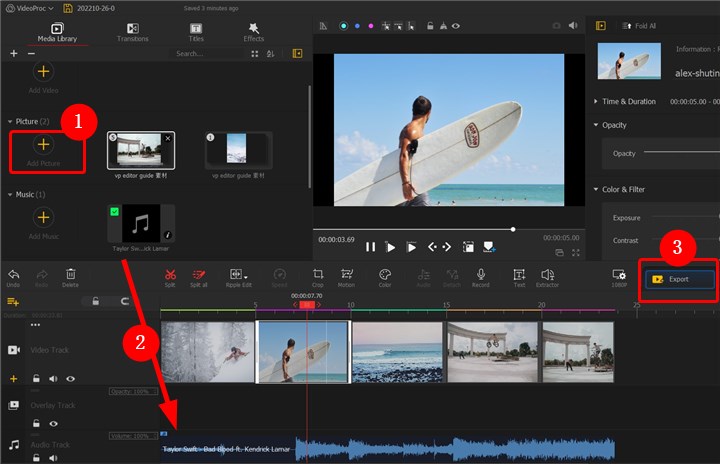Collapse the Picture section
Screen dimensions: 720x464
point(9,121)
